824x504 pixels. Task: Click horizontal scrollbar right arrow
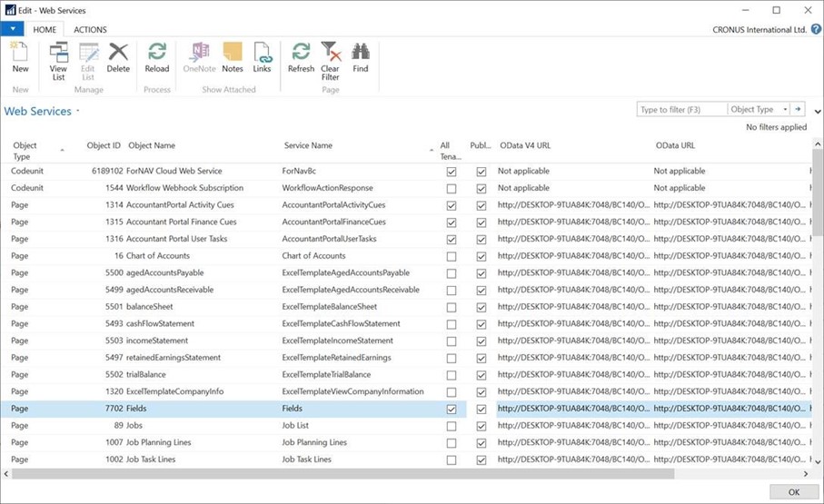coord(806,474)
